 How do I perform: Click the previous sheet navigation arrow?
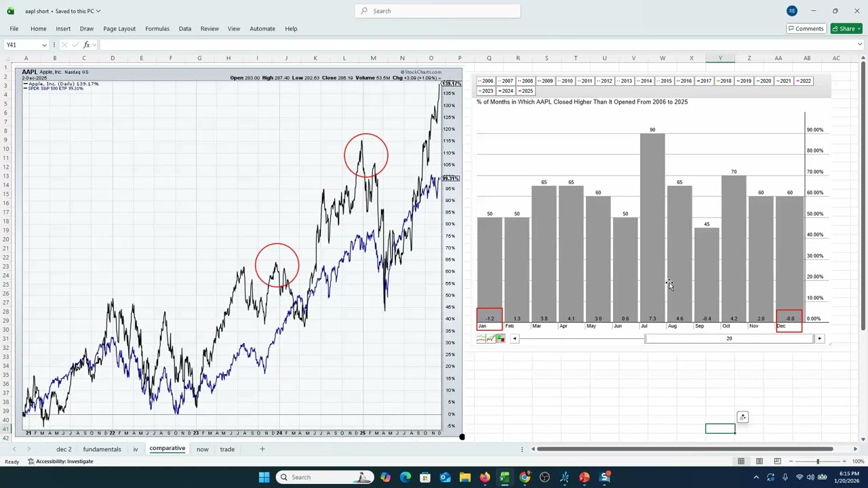[14, 449]
